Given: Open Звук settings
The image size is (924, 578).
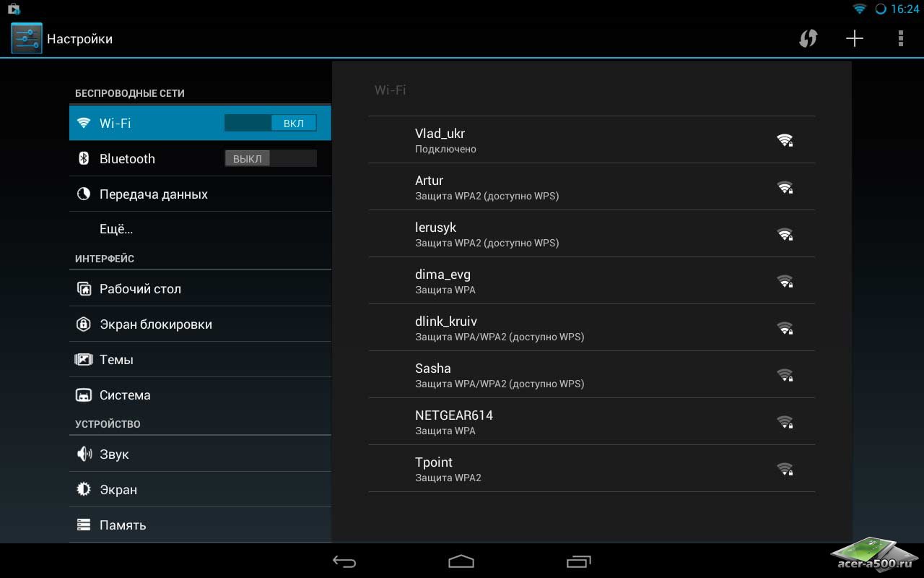Looking at the screenshot, I should click(x=200, y=454).
